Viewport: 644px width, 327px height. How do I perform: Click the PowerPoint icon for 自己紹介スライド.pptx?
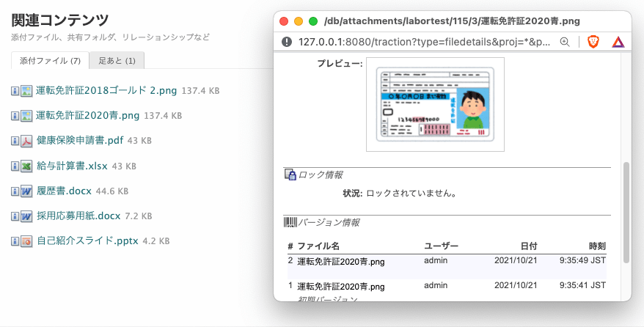26,241
